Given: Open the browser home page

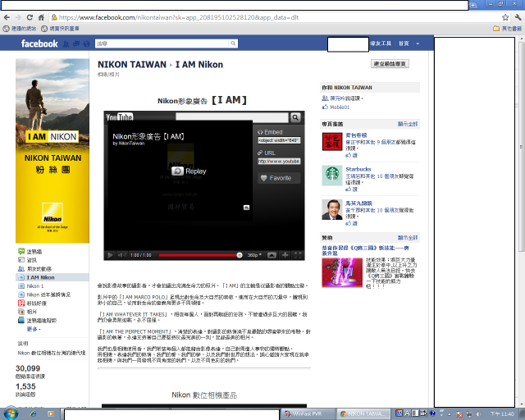Looking at the screenshot, I should tap(41, 17).
